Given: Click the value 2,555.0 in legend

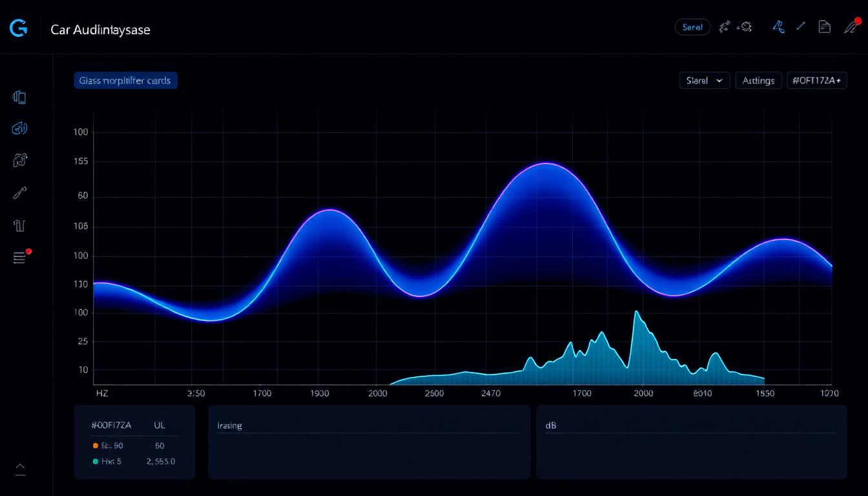Looking at the screenshot, I should [x=161, y=461].
